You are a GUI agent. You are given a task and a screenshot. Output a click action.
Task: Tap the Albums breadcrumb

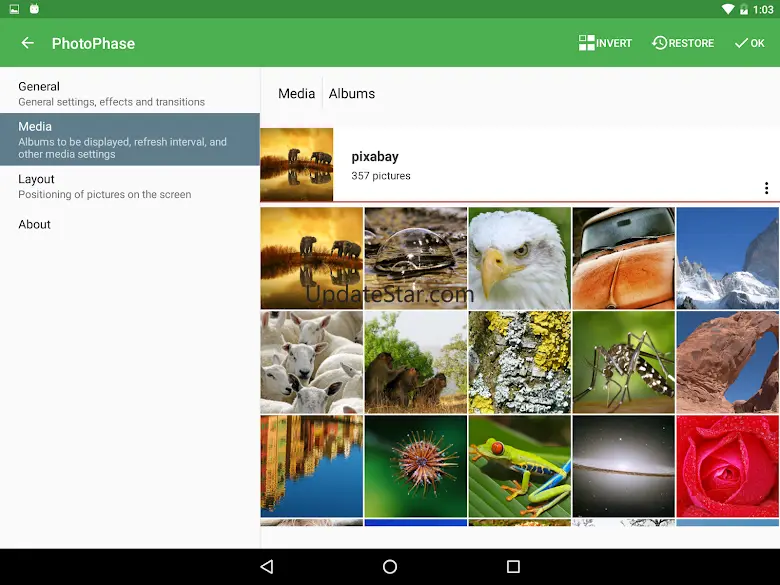[352, 94]
